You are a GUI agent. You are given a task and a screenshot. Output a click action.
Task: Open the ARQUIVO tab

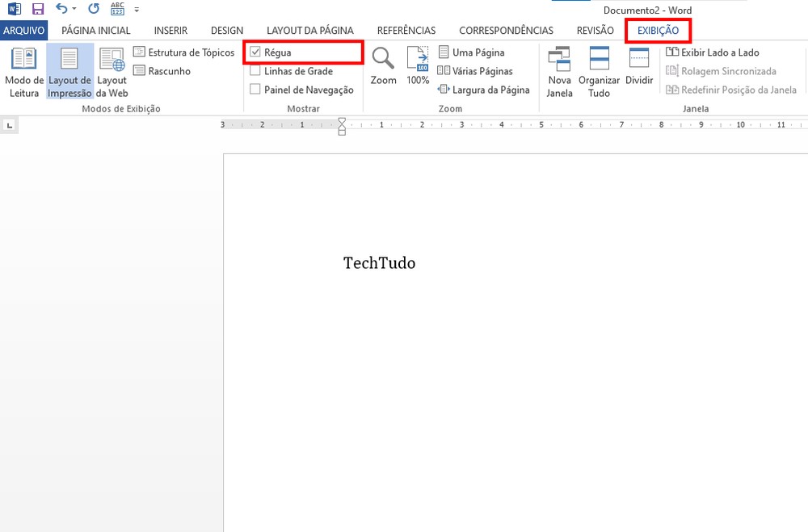[23, 31]
